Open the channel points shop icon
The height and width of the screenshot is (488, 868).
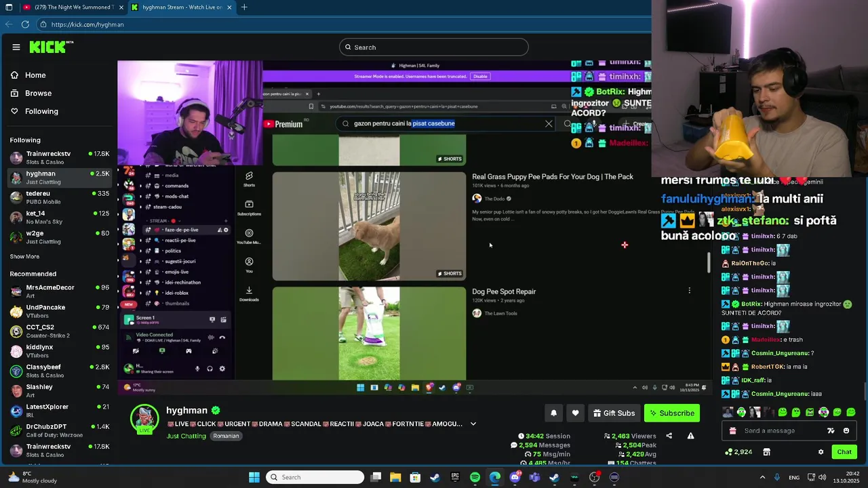pos(766,451)
